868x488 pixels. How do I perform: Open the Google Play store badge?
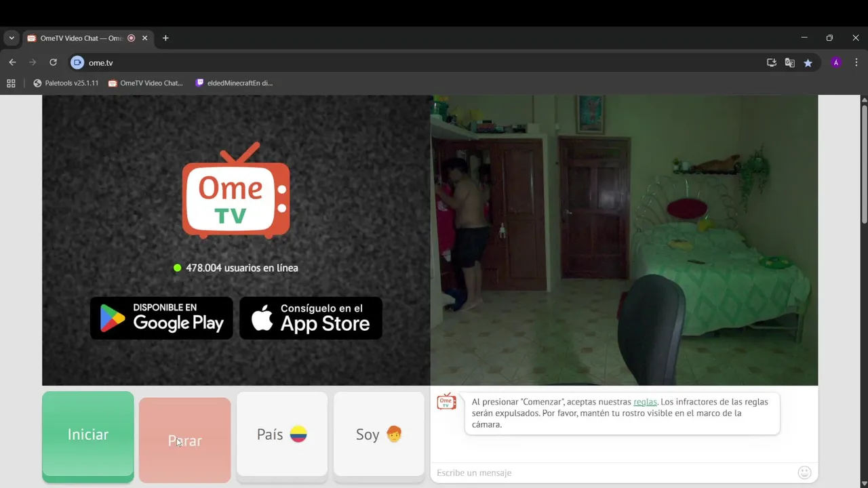point(161,318)
